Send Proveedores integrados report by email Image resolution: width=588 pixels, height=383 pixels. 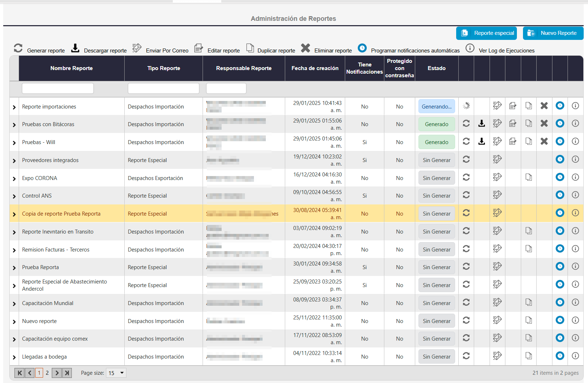497,159
